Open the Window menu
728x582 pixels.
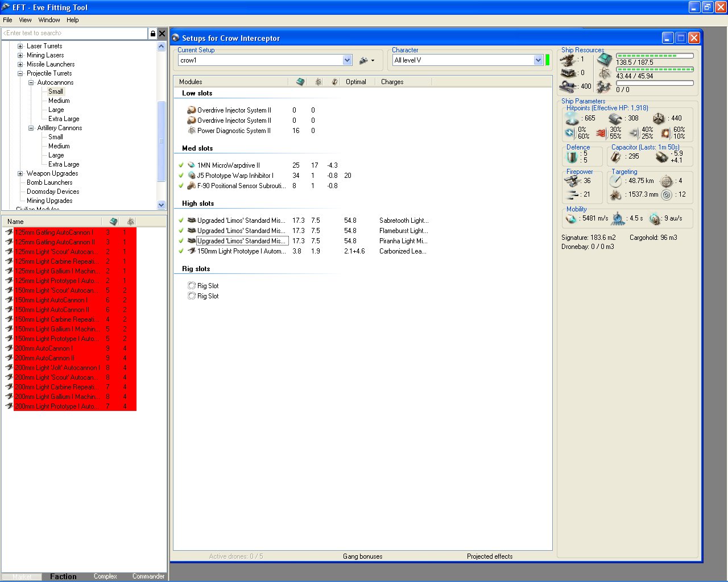(49, 20)
